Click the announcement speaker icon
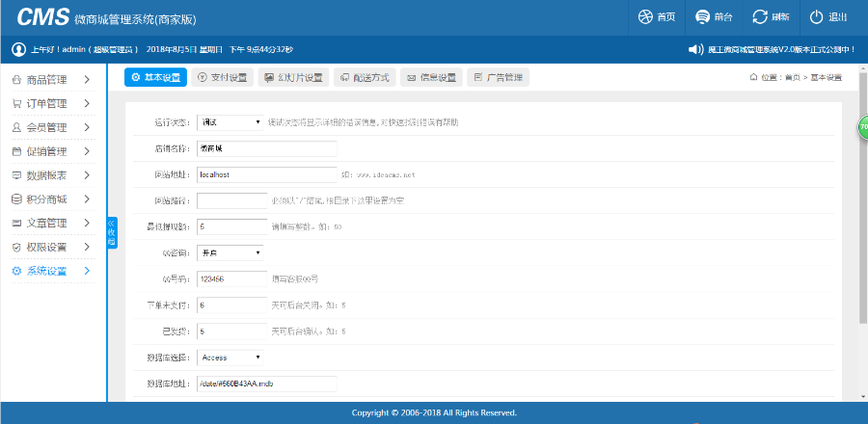Image resolution: width=868 pixels, height=424 pixels. click(695, 49)
